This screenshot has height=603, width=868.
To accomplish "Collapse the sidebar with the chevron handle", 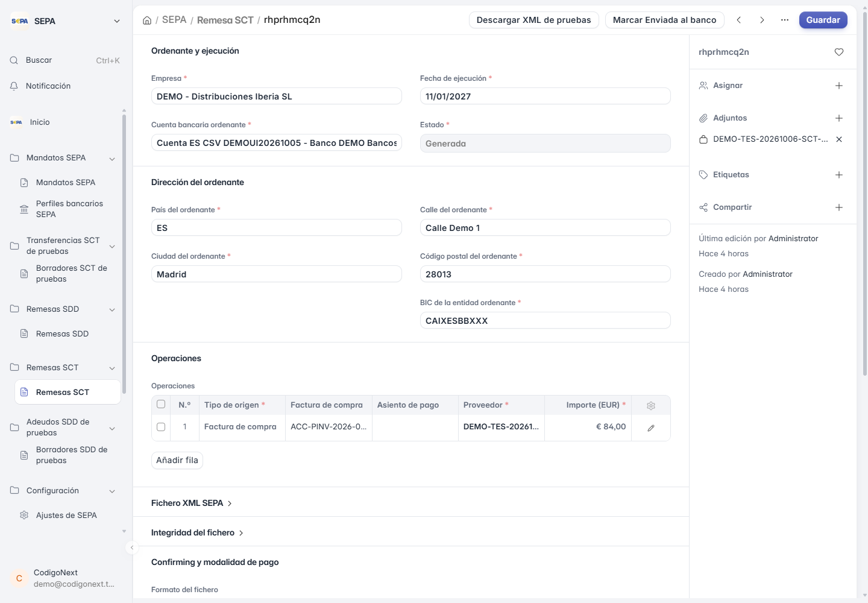I will click(x=132, y=548).
